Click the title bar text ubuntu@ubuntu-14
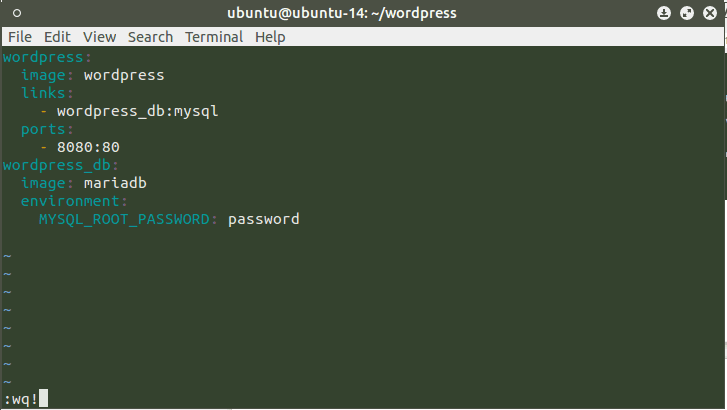The image size is (727, 410). (363, 13)
